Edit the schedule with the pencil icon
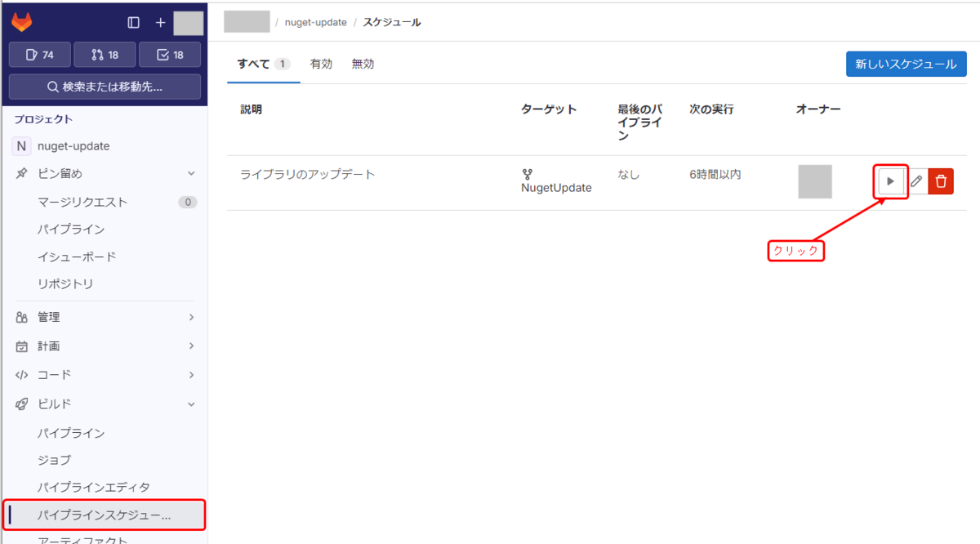The width and height of the screenshot is (980, 544). pyautogui.click(x=917, y=181)
